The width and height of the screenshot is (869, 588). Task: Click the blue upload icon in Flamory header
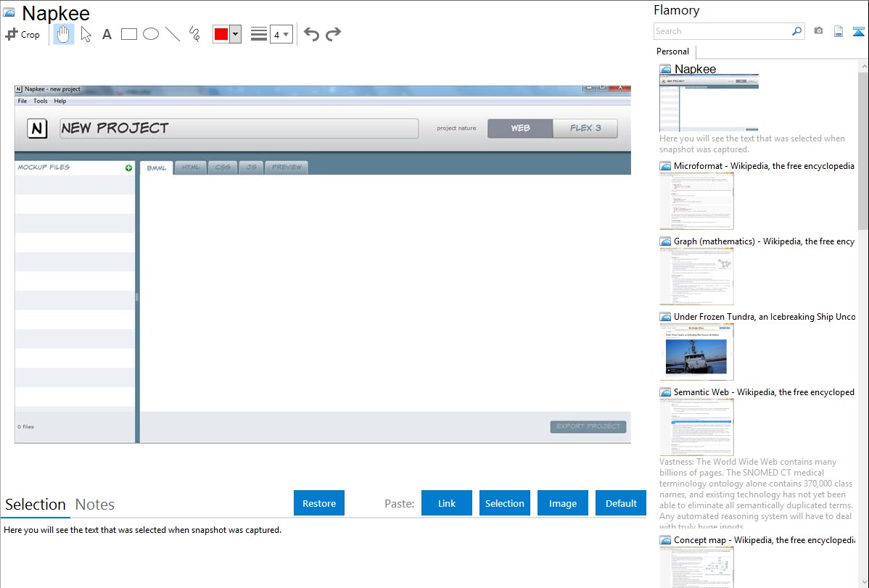pyautogui.click(x=858, y=31)
